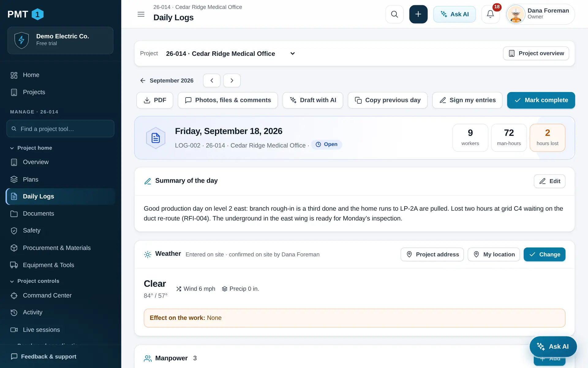This screenshot has height=368, width=588.
Task: Click Sign my entries
Action: pos(467,100)
